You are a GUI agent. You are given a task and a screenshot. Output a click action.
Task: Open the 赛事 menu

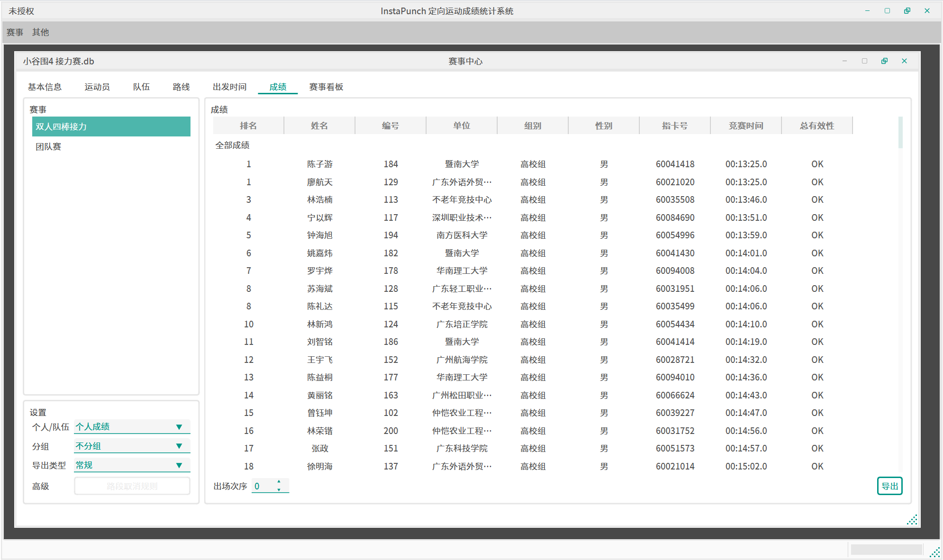tap(15, 32)
